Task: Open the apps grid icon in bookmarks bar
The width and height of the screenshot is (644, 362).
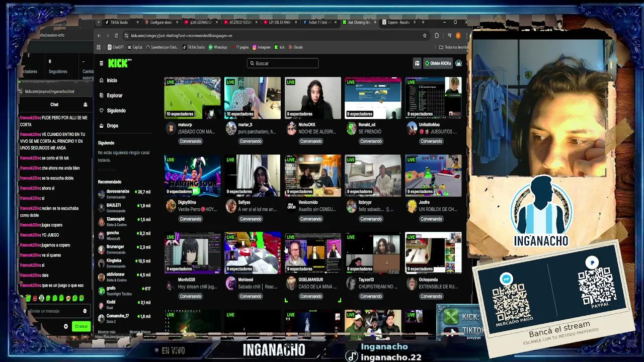Action: coord(99,47)
